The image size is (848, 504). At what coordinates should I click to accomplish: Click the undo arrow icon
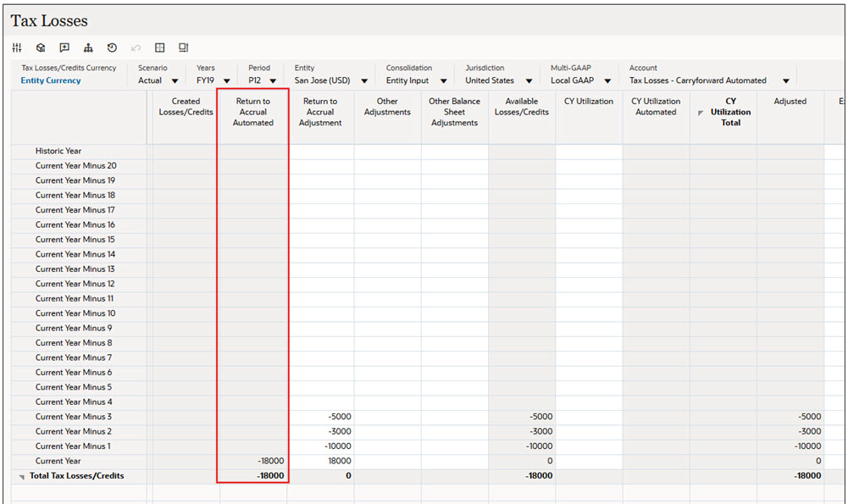[x=136, y=48]
